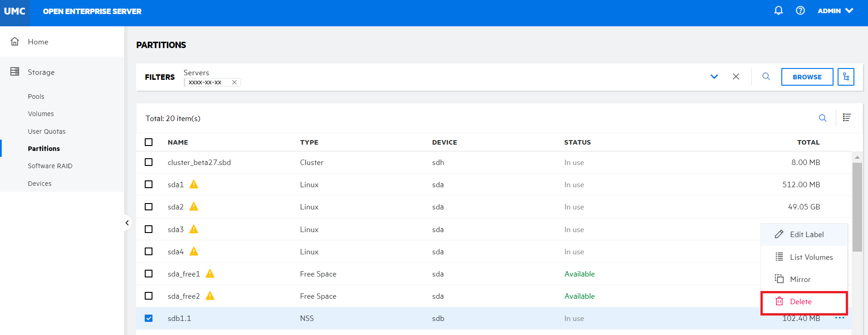Uncheck the sdb1.1 partition checkbox

click(x=148, y=318)
